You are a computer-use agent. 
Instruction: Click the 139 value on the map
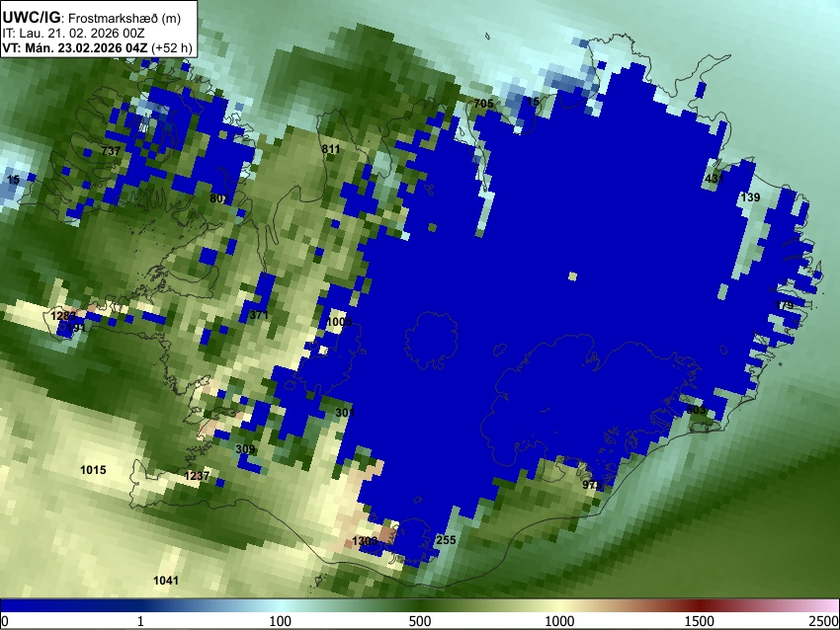click(x=750, y=197)
